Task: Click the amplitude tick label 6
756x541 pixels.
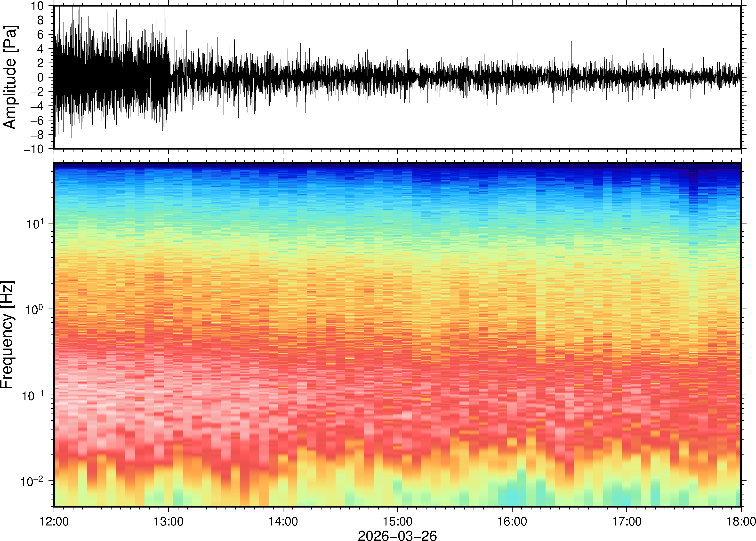Action: [40, 34]
